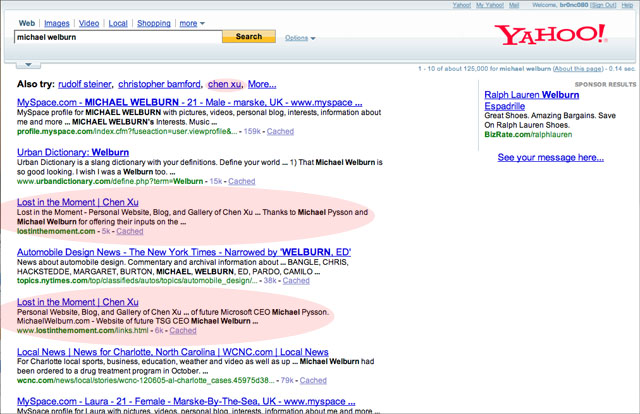Open the Automobile Design News New York Times result
This screenshot has width=640, height=414.
click(x=184, y=252)
